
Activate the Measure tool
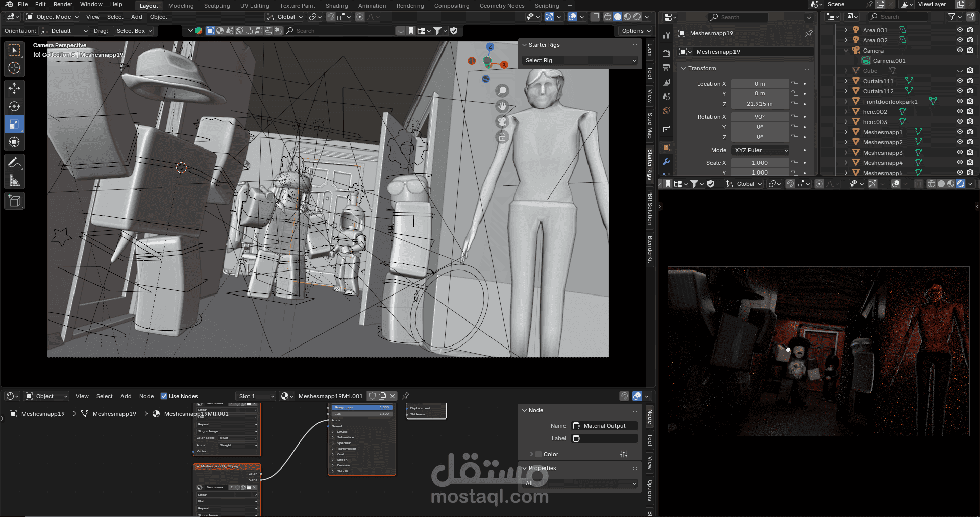tap(14, 181)
